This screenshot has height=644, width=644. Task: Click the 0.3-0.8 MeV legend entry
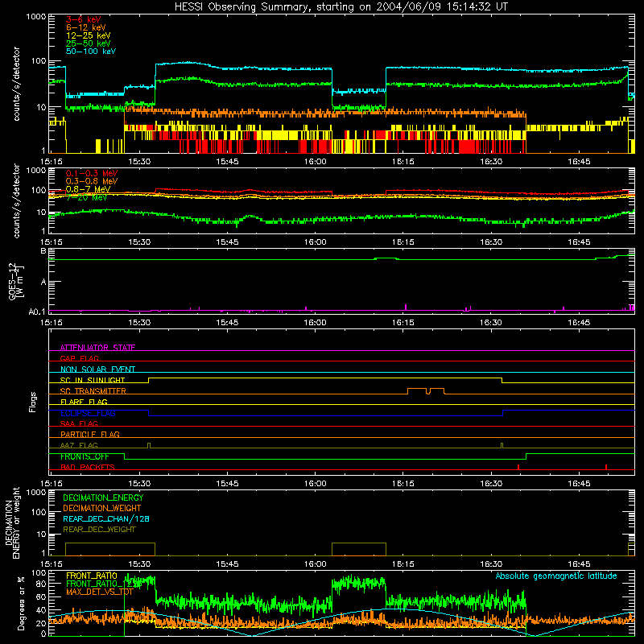(92, 181)
